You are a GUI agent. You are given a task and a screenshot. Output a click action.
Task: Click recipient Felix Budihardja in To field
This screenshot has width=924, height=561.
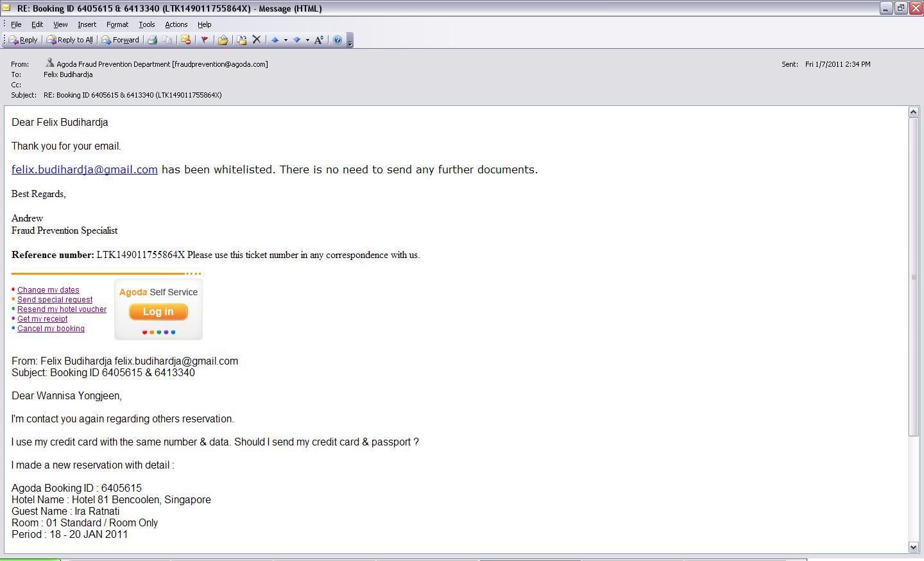coord(68,74)
